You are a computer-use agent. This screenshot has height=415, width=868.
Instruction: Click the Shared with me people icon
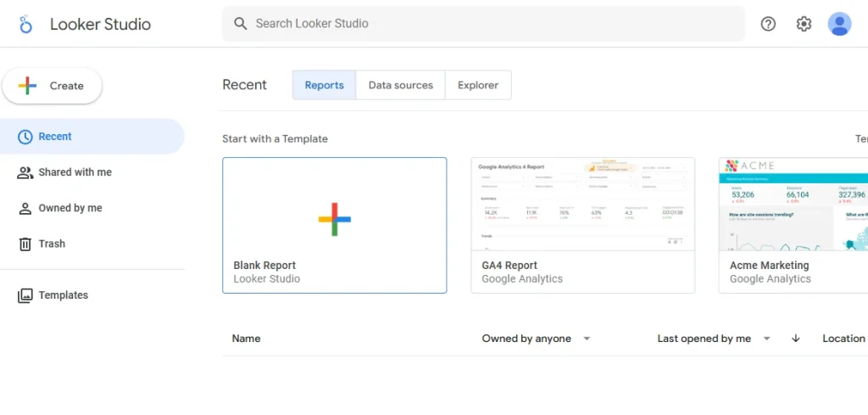[x=25, y=172]
